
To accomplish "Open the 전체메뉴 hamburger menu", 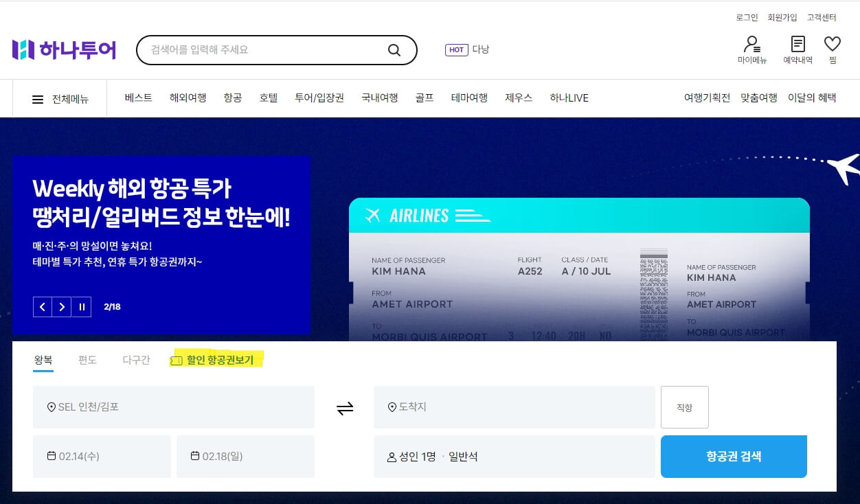I will 38,98.
